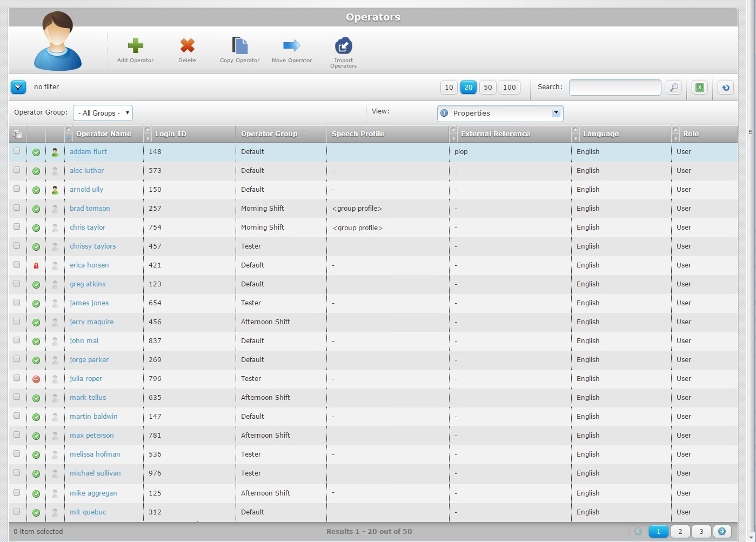Click the red lock status icon for erica horsen
This screenshot has height=542, width=756.
[36, 266]
